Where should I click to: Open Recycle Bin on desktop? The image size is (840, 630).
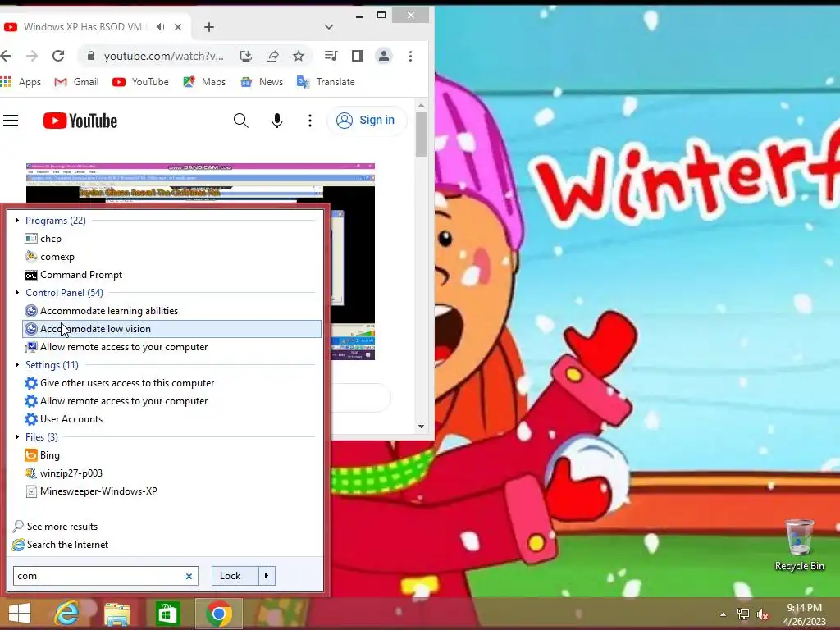coord(799,545)
